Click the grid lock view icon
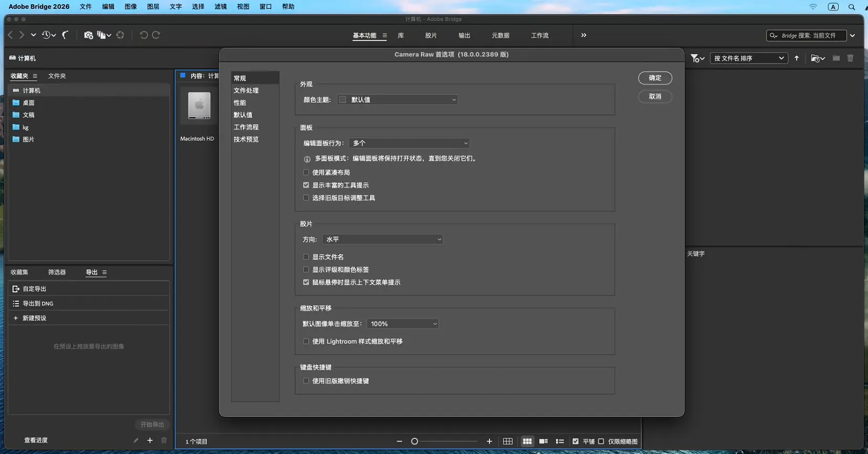The image size is (868, 454). point(508,441)
